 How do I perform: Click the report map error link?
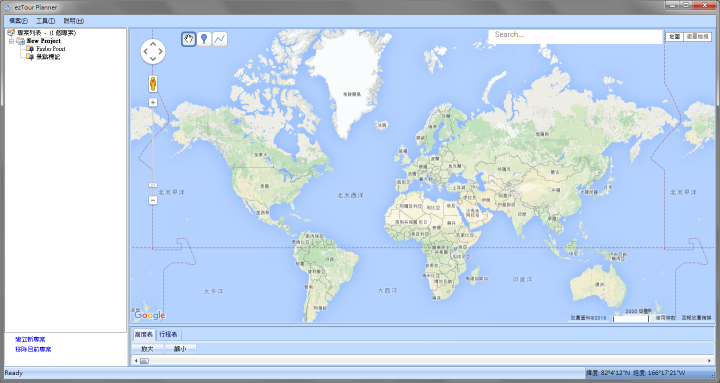point(696,318)
